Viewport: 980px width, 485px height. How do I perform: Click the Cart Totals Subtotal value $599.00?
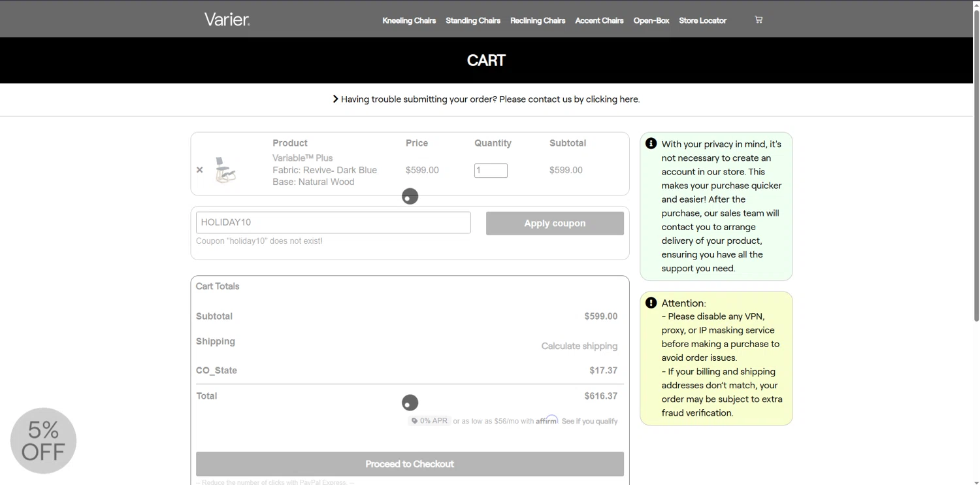pos(601,316)
